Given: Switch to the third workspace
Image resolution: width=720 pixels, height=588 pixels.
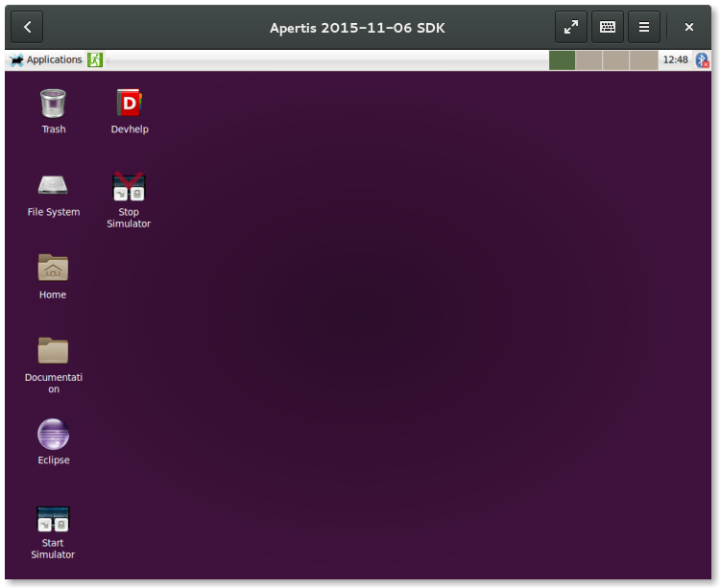Looking at the screenshot, I should tap(615, 59).
